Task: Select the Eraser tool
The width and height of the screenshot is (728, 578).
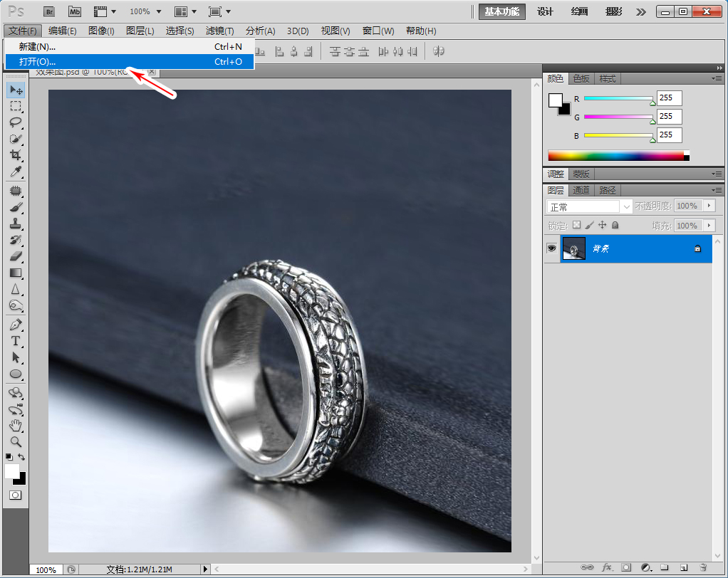Action: point(16,256)
